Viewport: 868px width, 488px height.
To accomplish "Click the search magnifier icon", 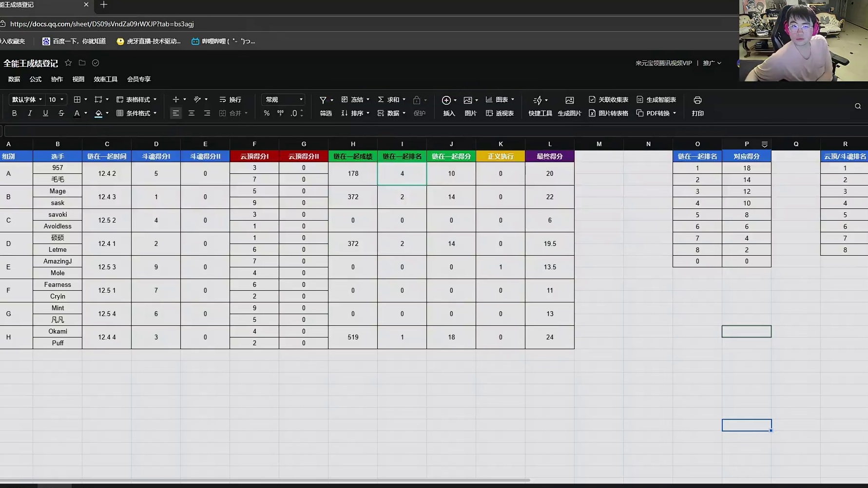I will [x=857, y=106].
